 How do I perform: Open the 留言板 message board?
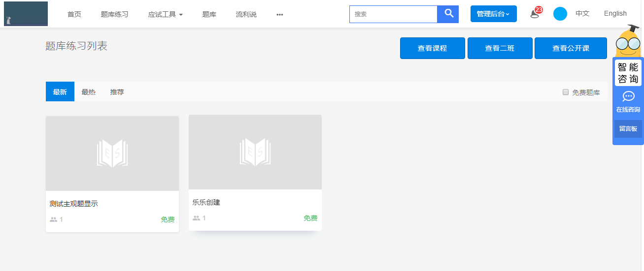coord(628,129)
